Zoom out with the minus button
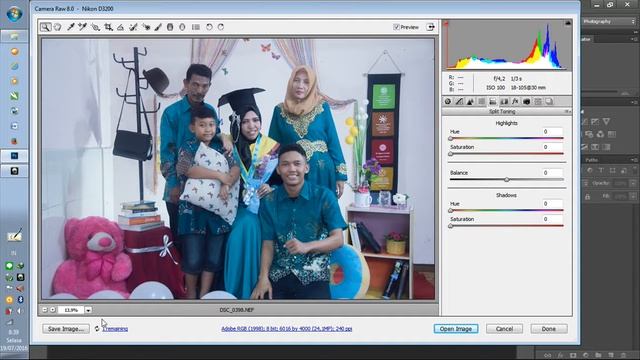Screen dimensions: 640x360 pyautogui.click(x=45, y=310)
